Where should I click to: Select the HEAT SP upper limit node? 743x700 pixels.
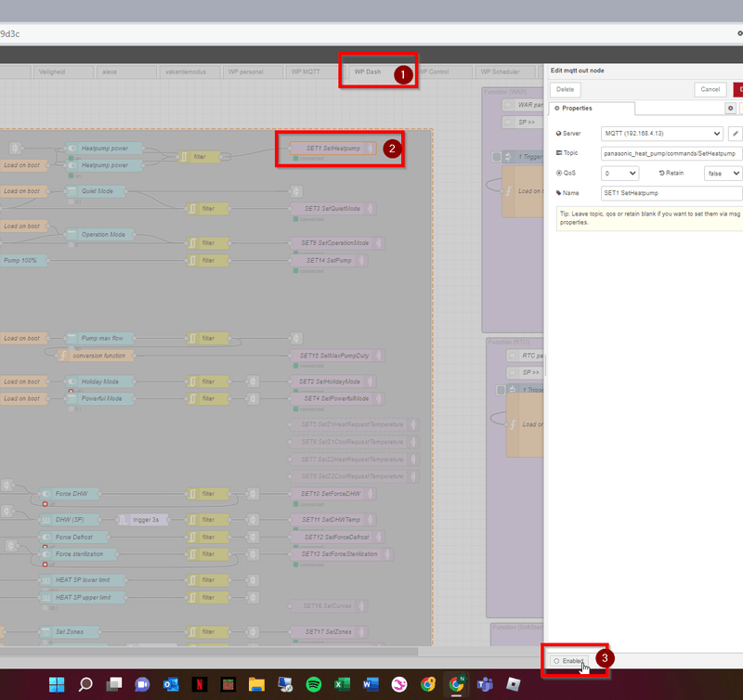point(83,597)
